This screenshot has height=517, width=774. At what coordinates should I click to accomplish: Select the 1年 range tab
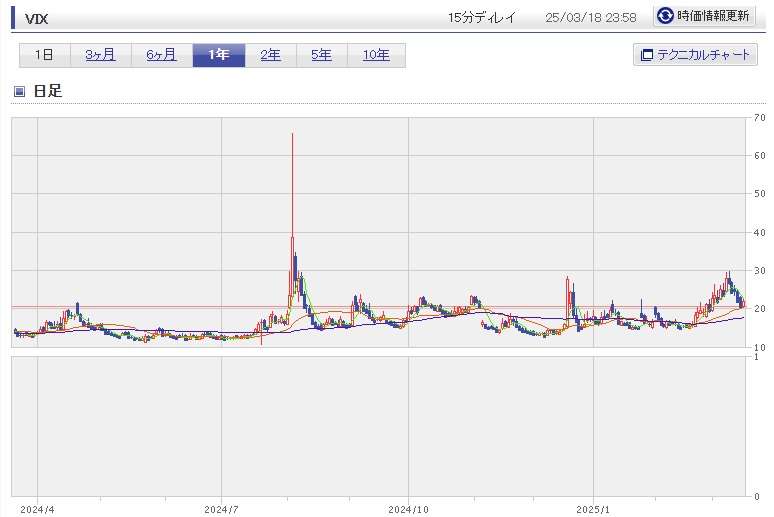[219, 55]
